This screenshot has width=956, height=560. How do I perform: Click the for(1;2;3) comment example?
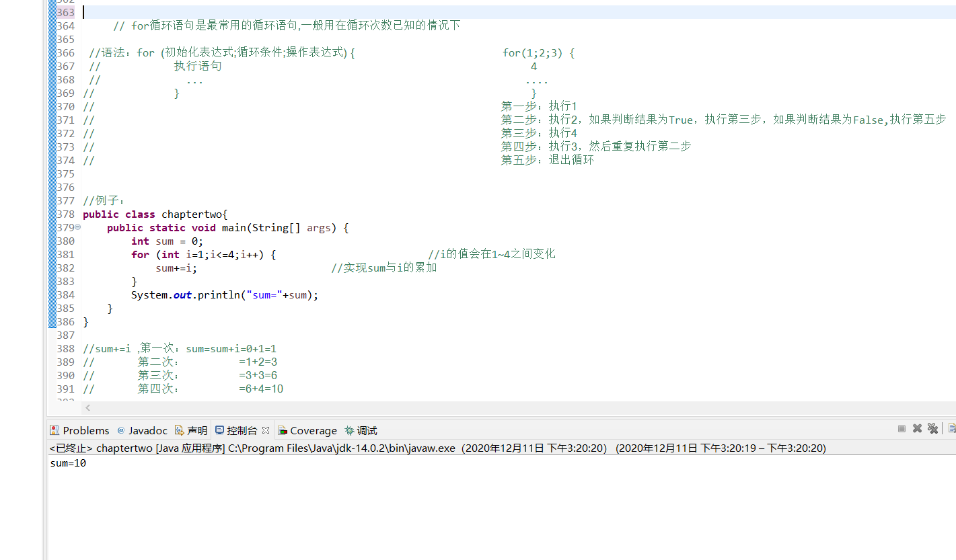(538, 53)
